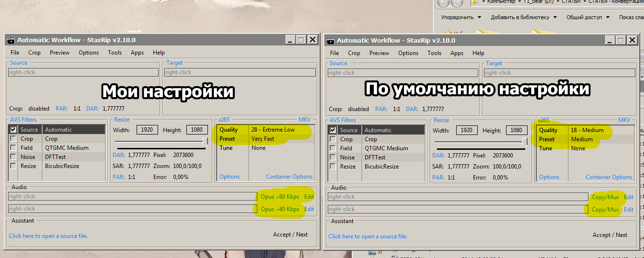
Task: Open Crop menu in left StaxRip window
Action: (x=34, y=53)
